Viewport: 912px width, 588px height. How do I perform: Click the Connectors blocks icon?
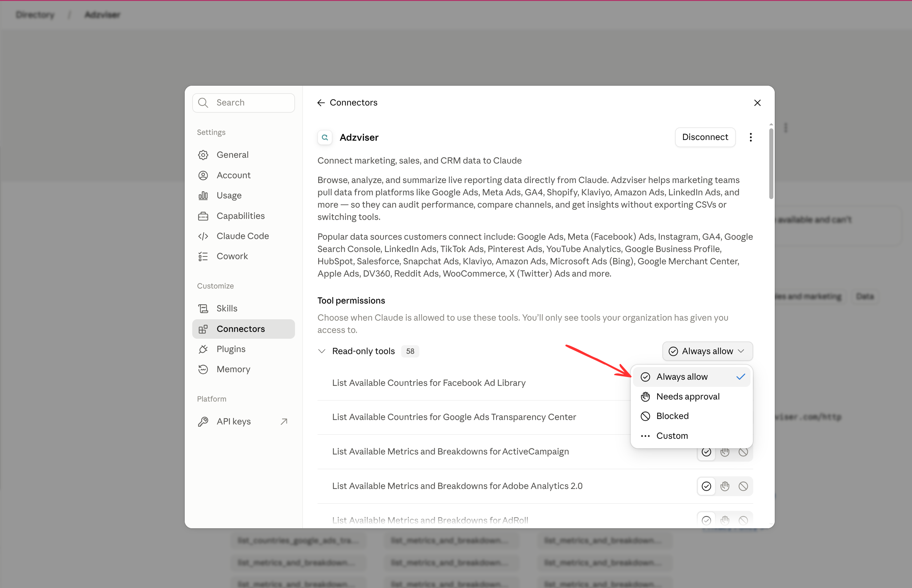[203, 329]
